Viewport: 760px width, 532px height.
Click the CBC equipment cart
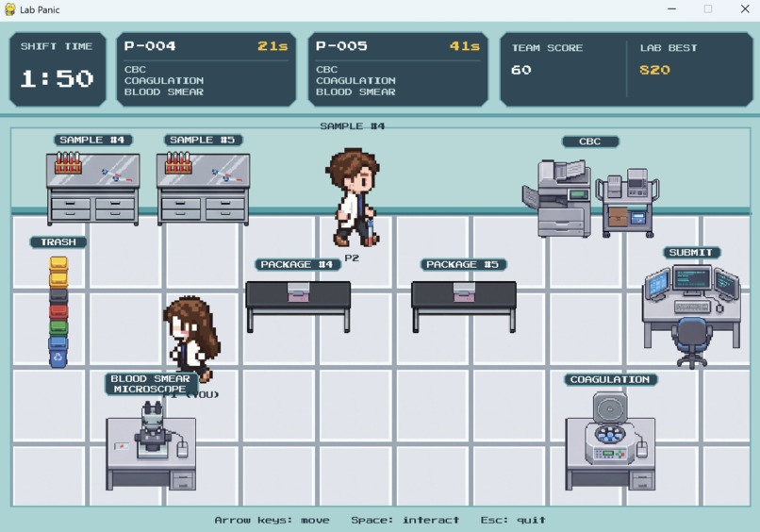click(628, 203)
